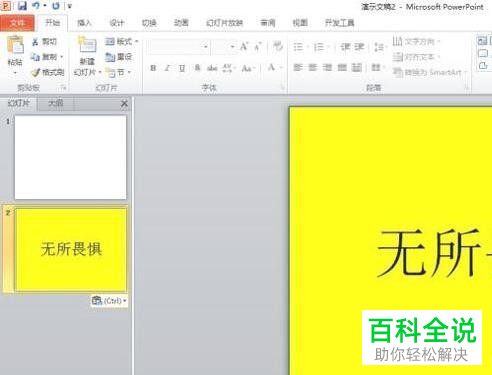Expand the 复制 (Copy) dropdown arrow
Viewport: 492px width, 375px height.
click(62, 57)
